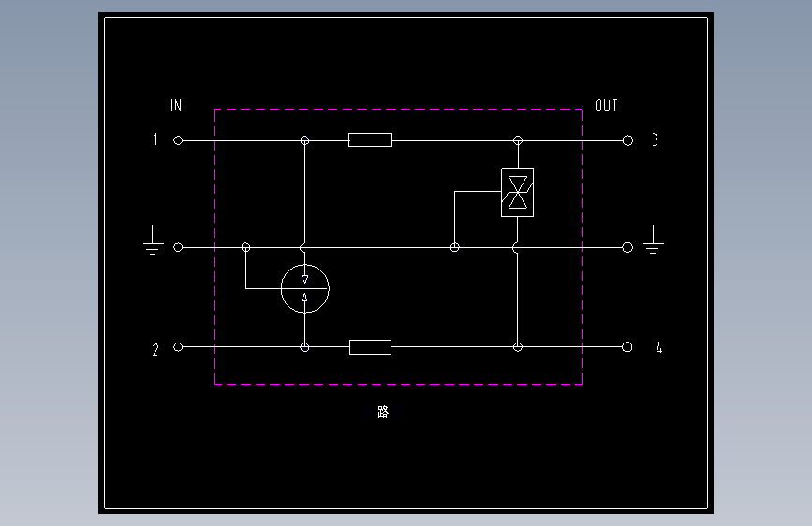
Task: Click terminal circle beside right ground symbol
Action: (x=627, y=247)
